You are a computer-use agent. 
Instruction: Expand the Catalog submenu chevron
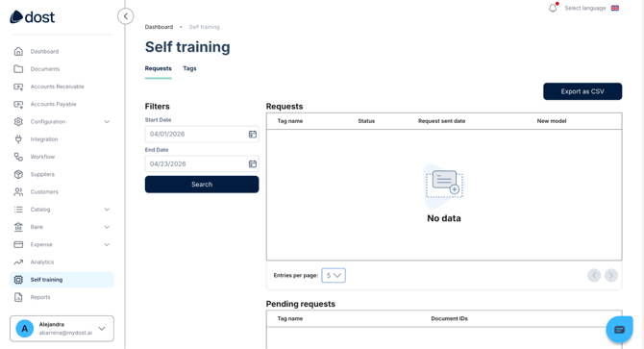click(x=107, y=210)
